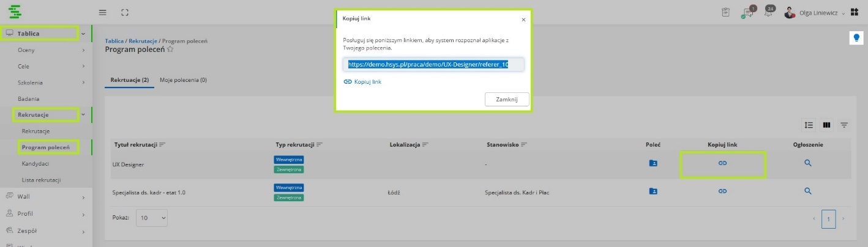This screenshot has width=868, height=247.
Task: Toggle fullscreen mode icon
Action: (x=125, y=12)
